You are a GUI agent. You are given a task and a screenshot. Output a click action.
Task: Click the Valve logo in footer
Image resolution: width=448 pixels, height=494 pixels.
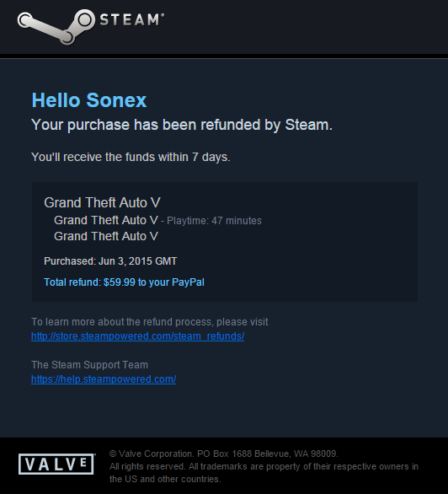(x=57, y=464)
